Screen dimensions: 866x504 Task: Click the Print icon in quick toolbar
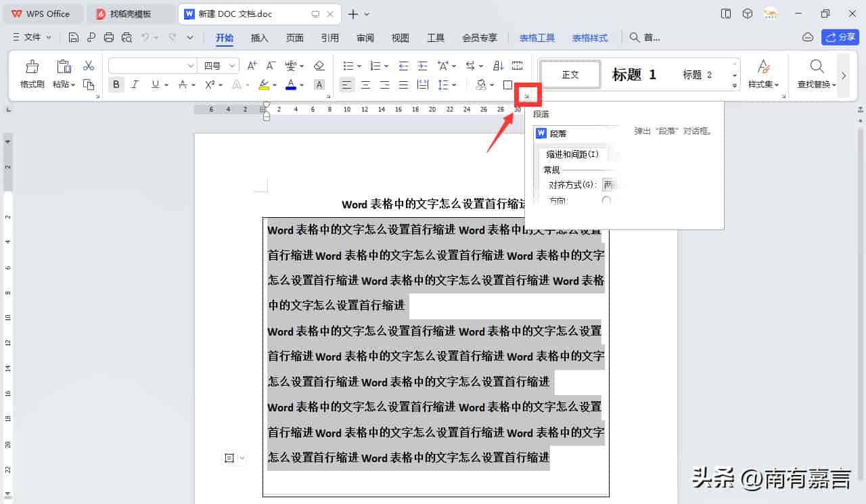point(109,38)
